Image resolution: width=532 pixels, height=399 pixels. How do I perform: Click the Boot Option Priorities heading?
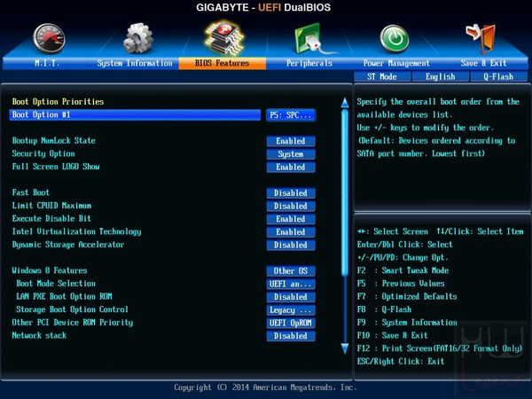[x=58, y=101]
